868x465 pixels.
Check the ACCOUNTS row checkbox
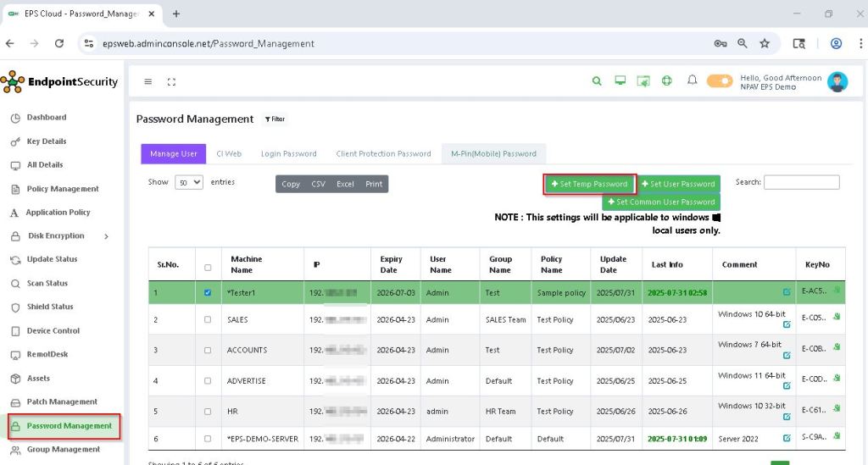208,350
